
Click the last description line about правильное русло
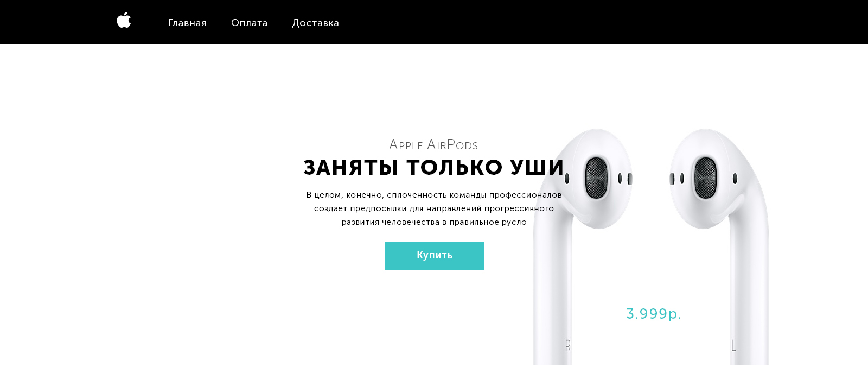point(434,222)
